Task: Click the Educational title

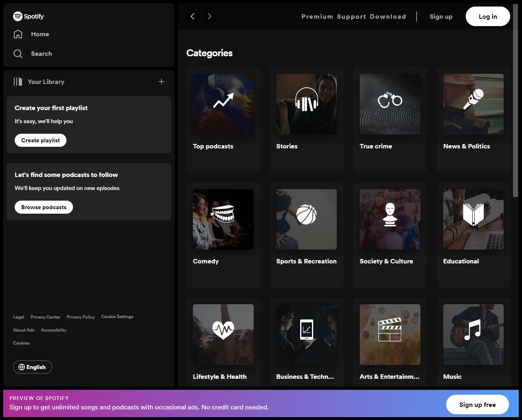Action: [461, 261]
